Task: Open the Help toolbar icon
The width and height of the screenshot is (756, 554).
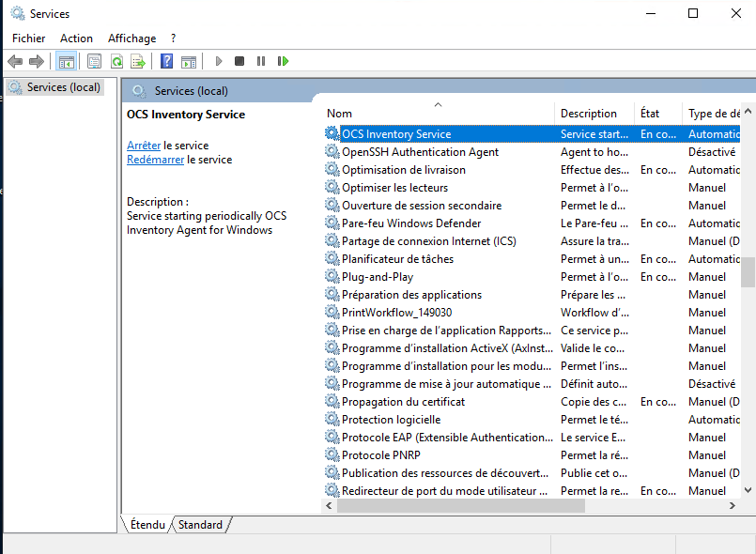Action: (x=166, y=61)
